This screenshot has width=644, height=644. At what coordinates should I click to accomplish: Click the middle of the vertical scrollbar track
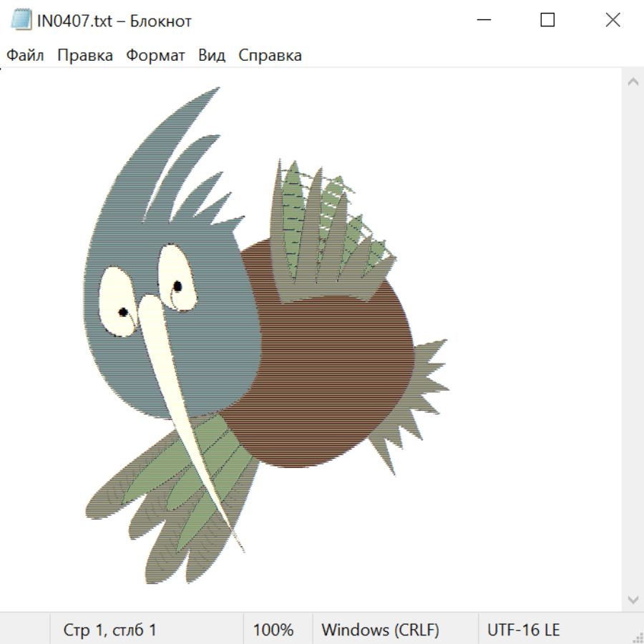(x=633, y=340)
